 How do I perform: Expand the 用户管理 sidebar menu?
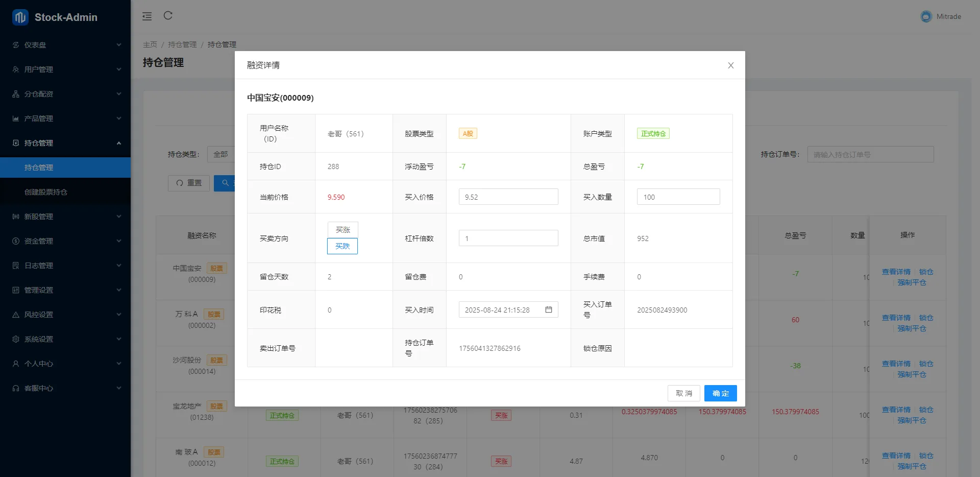click(x=65, y=69)
